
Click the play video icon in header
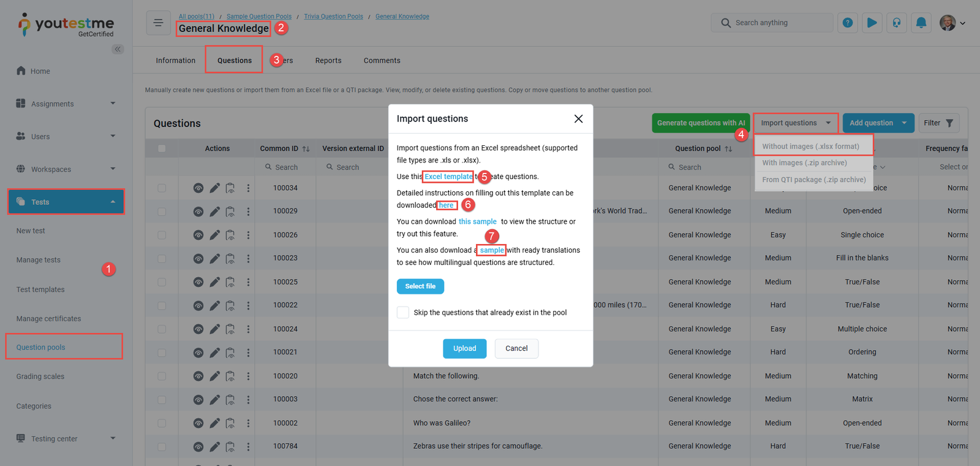[872, 23]
